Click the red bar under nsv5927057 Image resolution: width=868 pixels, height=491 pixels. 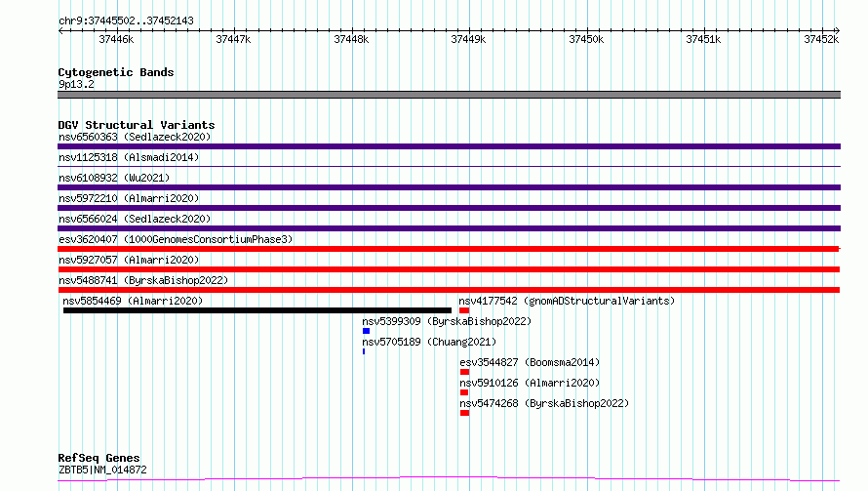coord(449,269)
